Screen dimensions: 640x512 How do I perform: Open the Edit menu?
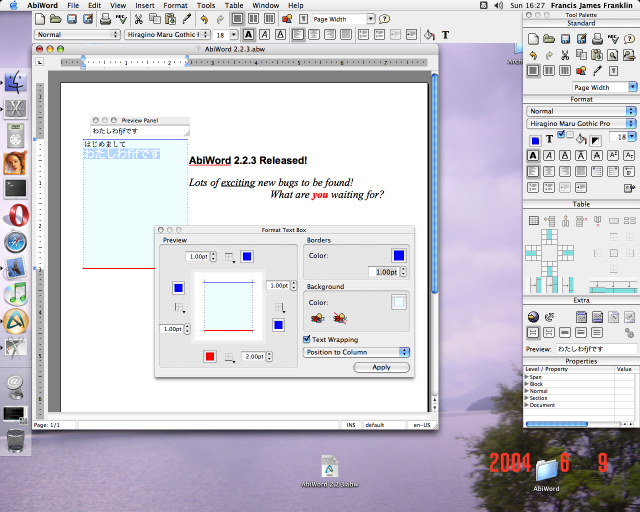coord(94,5)
